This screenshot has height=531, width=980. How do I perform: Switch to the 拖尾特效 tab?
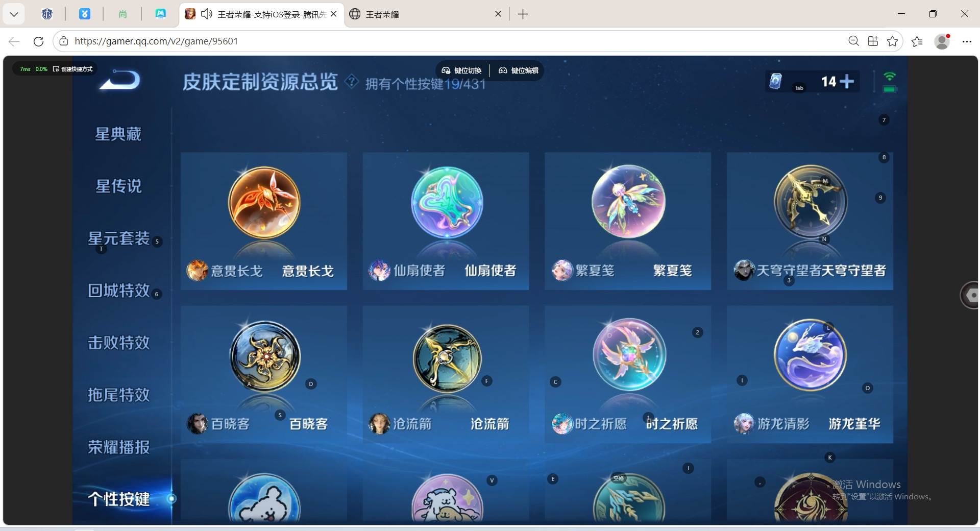(x=118, y=394)
